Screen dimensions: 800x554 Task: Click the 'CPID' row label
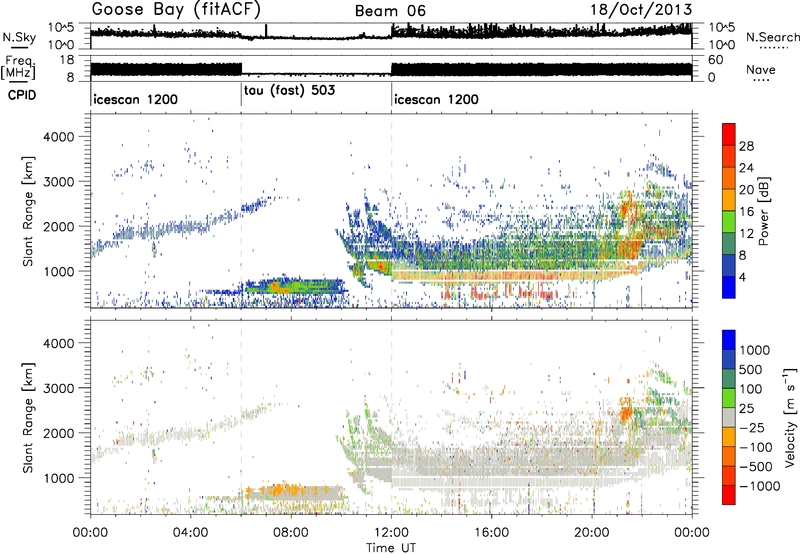point(22,95)
